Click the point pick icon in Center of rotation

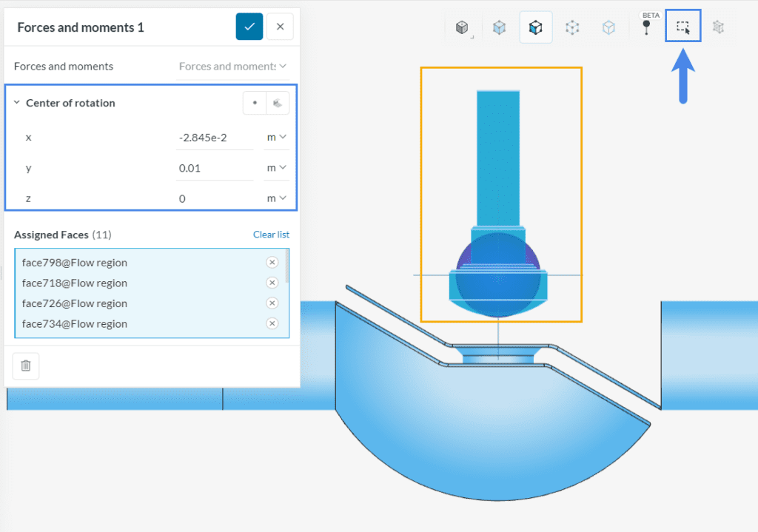pos(255,103)
